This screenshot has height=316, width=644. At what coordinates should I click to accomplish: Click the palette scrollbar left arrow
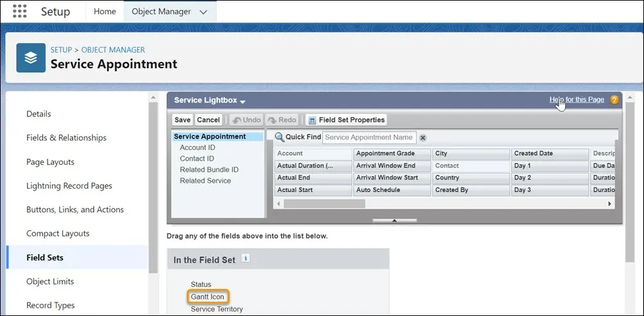(278, 203)
